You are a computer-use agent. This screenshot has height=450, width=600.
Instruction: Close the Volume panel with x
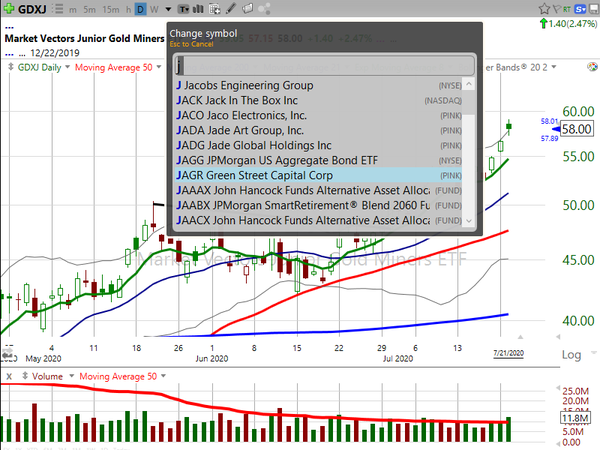click(x=9, y=375)
